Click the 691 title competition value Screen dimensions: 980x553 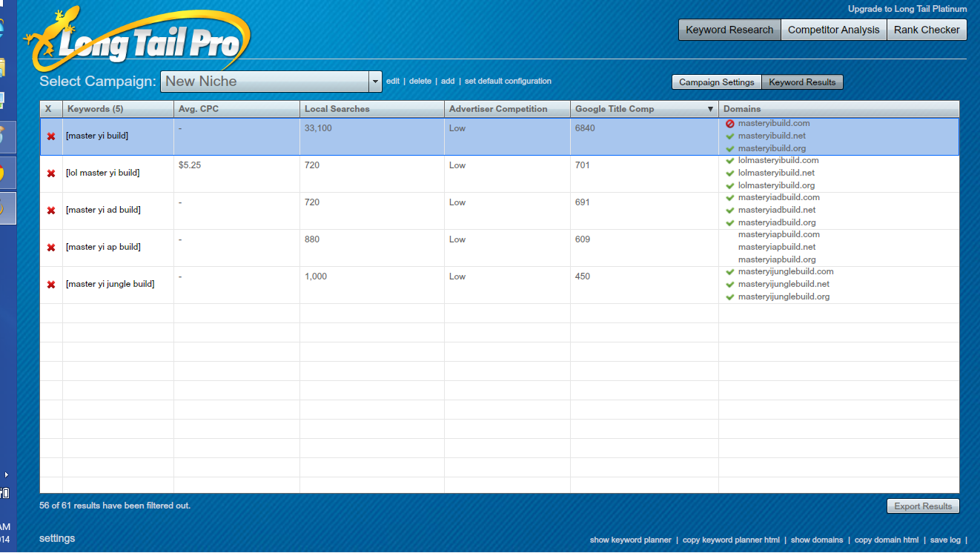click(x=583, y=202)
